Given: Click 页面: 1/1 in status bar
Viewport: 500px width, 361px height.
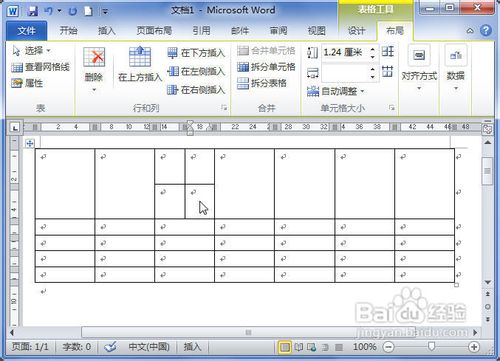Looking at the screenshot, I should [x=30, y=347].
